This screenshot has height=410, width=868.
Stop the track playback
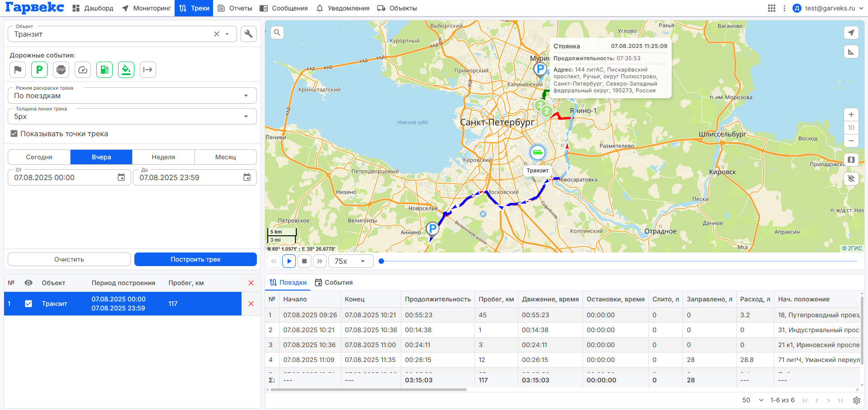[x=304, y=261]
